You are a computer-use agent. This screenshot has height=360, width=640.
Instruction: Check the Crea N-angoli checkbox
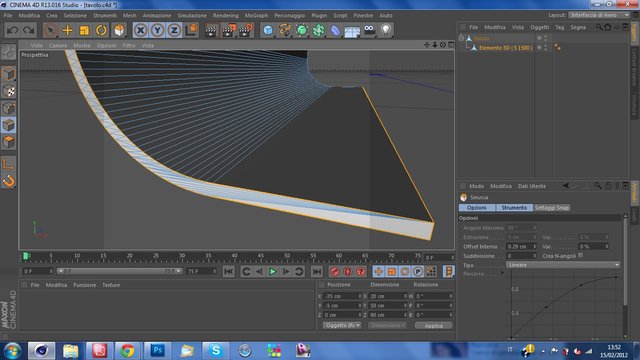point(580,255)
